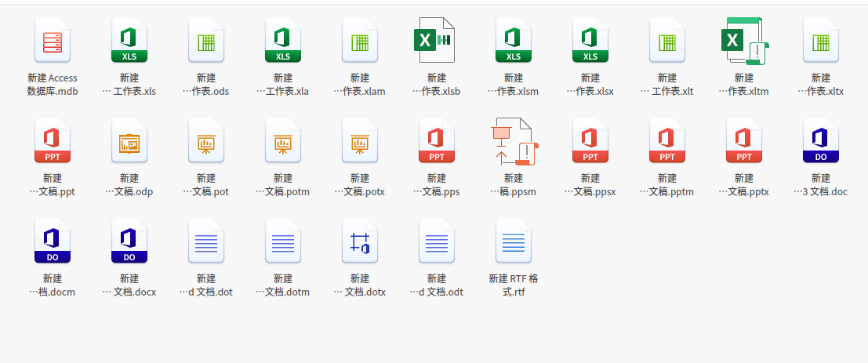
Task: Click the .potx file icon
Action: click(x=360, y=140)
